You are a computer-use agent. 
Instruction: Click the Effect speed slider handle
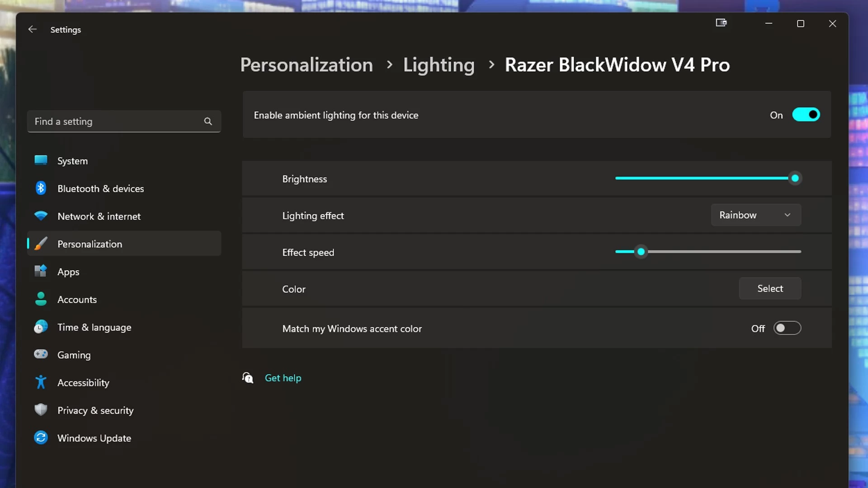641,252
